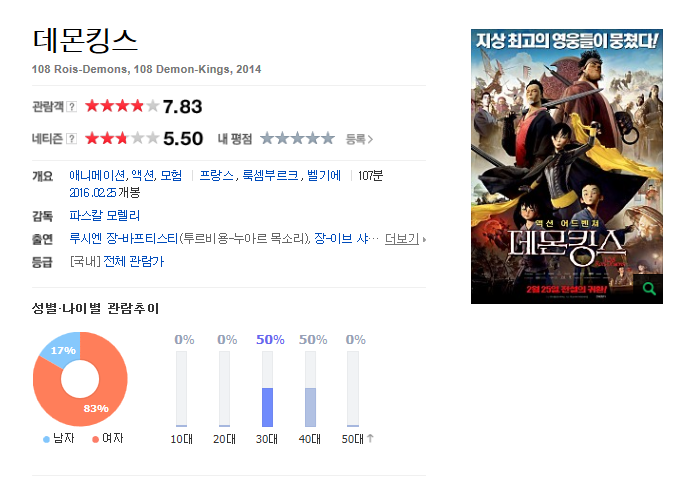Open actor 루시엔 장-바프티스티 link
The width and height of the screenshot is (695, 483).
(124, 238)
